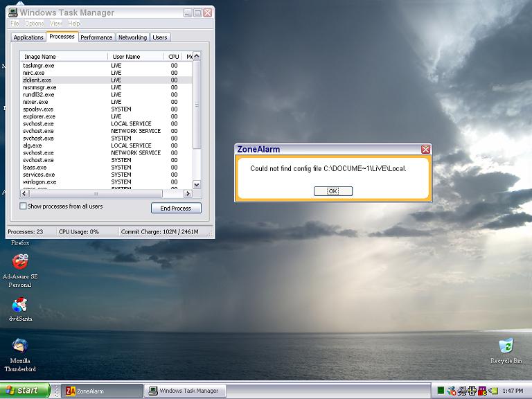Open the View menu in Task Manager
Image resolution: width=532 pixels, height=399 pixels.
point(55,23)
